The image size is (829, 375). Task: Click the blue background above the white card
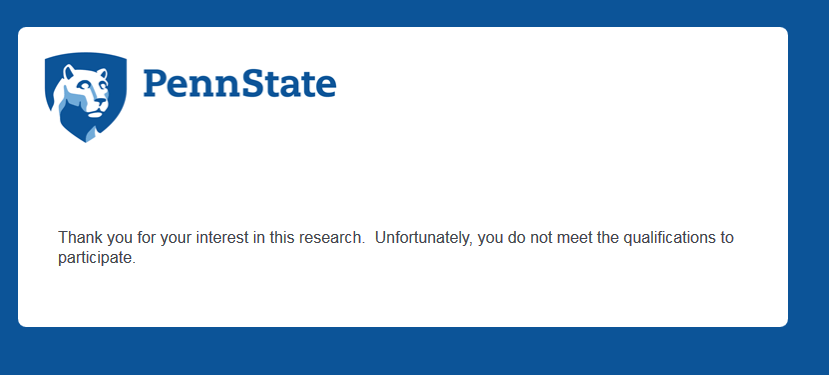[402, 13]
